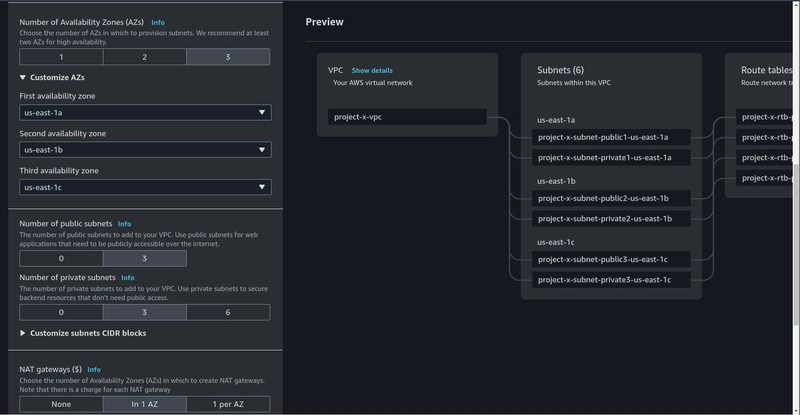Click the us-east-1b label in Subnets preview
This screenshot has height=415, width=800.
pyautogui.click(x=556, y=181)
